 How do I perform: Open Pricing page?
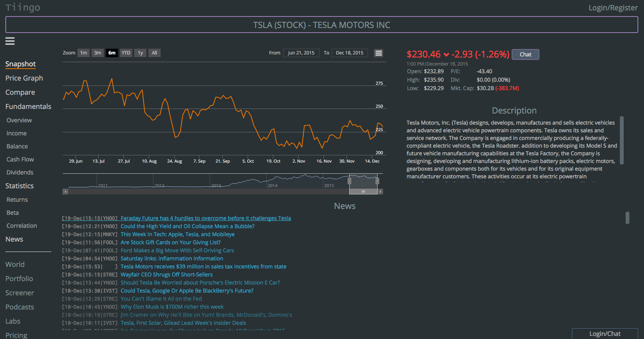[x=16, y=335]
